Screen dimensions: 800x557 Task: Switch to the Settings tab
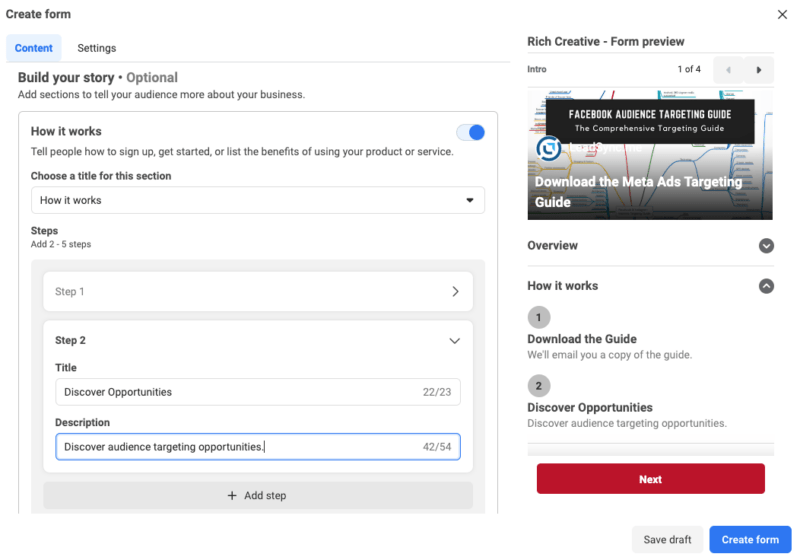pyautogui.click(x=97, y=48)
